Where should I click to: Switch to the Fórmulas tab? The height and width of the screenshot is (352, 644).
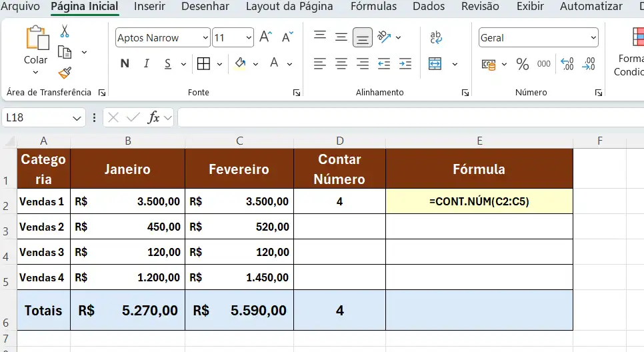[374, 7]
